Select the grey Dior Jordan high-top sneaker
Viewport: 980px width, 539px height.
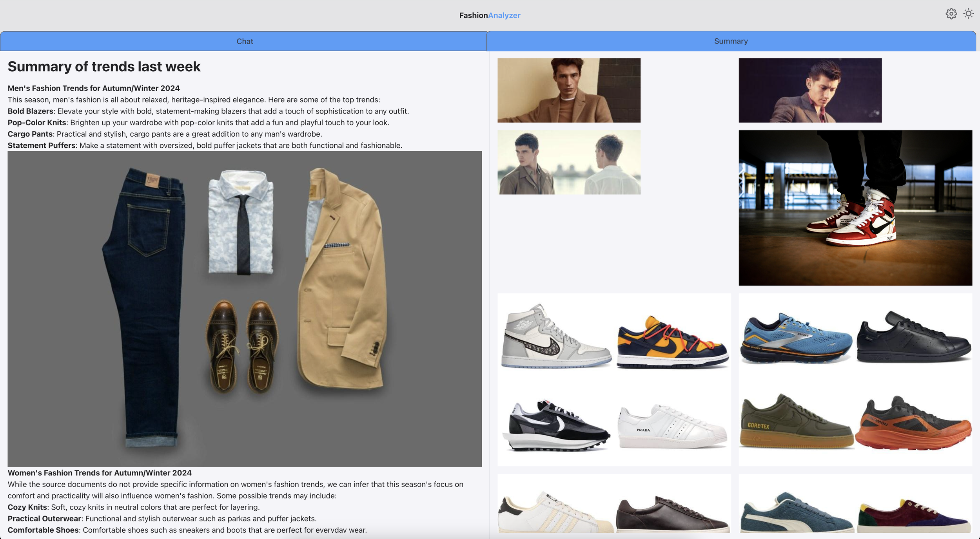[x=556, y=336]
